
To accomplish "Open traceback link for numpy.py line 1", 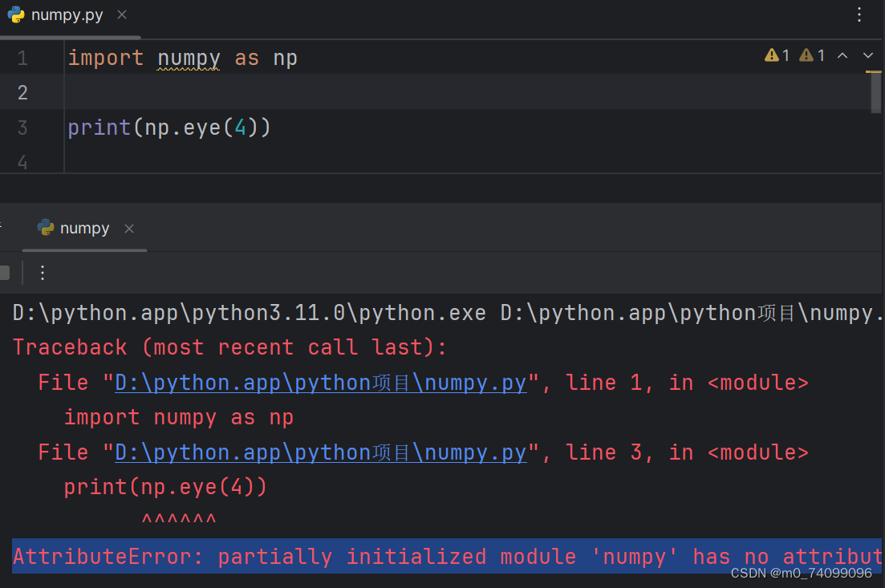I will click(x=319, y=383).
